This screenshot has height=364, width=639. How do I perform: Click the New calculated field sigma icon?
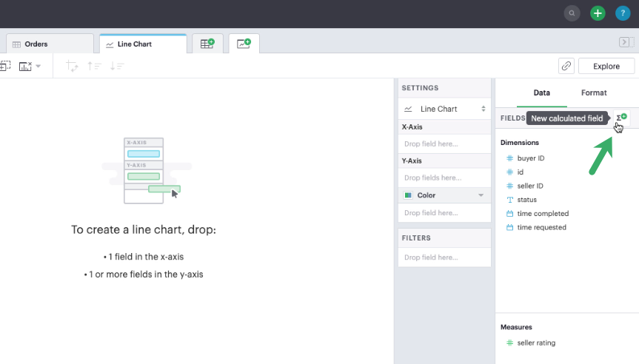(621, 118)
